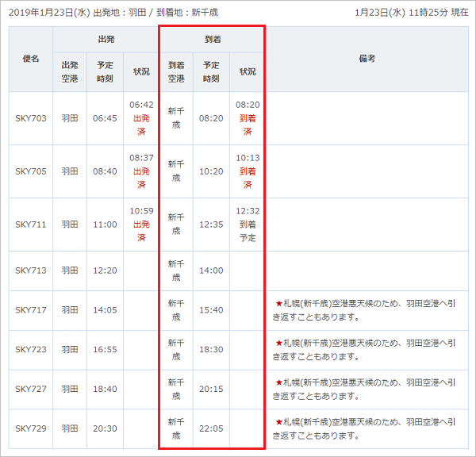This screenshot has height=457, width=476.
Task: Click the 到着空港 sub-header
Action: click(x=176, y=71)
